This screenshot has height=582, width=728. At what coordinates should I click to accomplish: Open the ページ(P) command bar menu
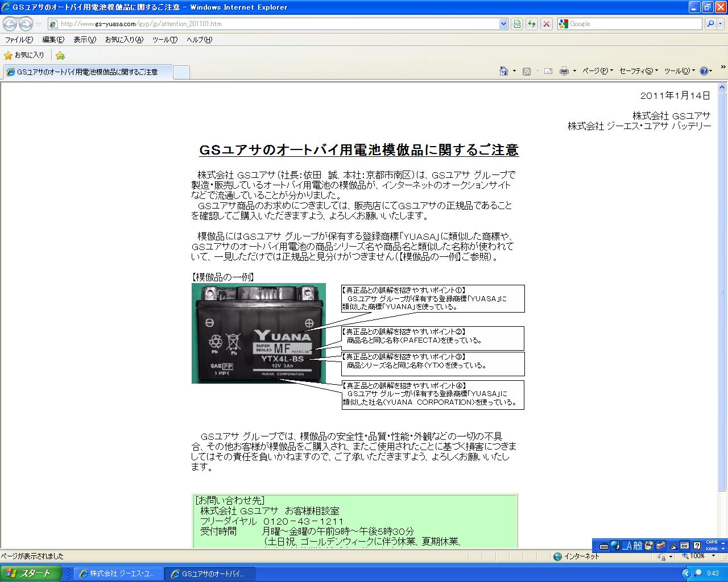(598, 71)
